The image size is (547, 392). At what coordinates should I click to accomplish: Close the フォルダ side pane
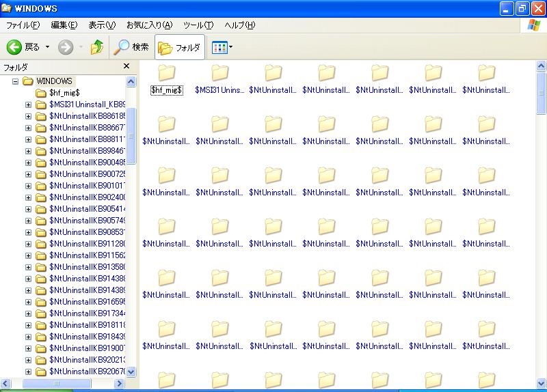126,66
